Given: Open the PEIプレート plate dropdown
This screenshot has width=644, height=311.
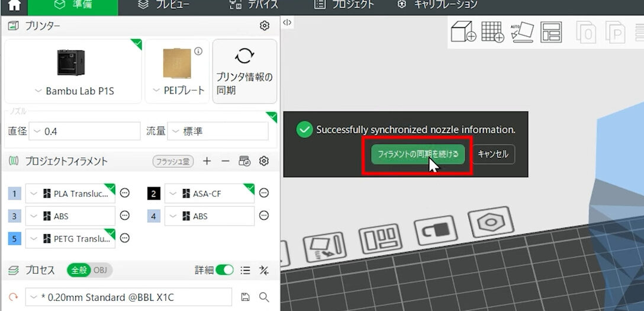Looking at the screenshot, I should click(x=178, y=91).
